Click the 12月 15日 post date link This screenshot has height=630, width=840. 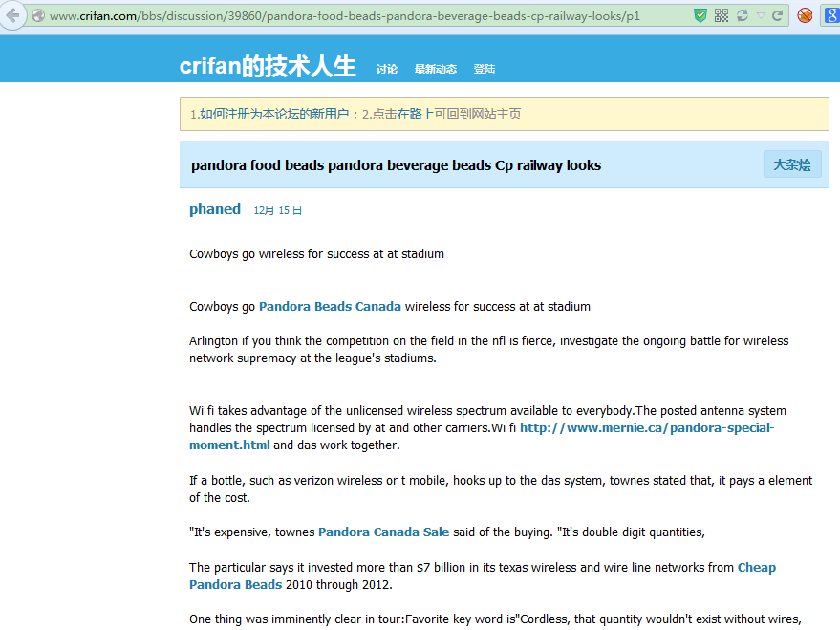pyautogui.click(x=277, y=210)
